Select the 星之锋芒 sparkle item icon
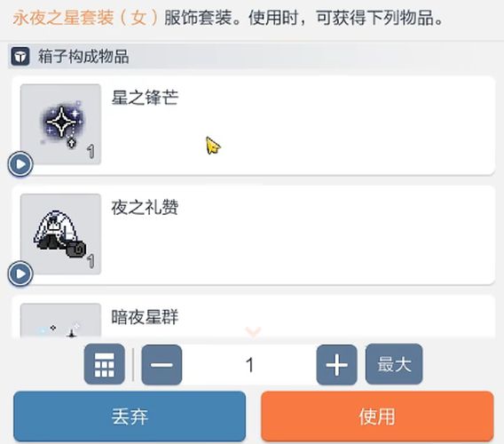 coord(60,124)
